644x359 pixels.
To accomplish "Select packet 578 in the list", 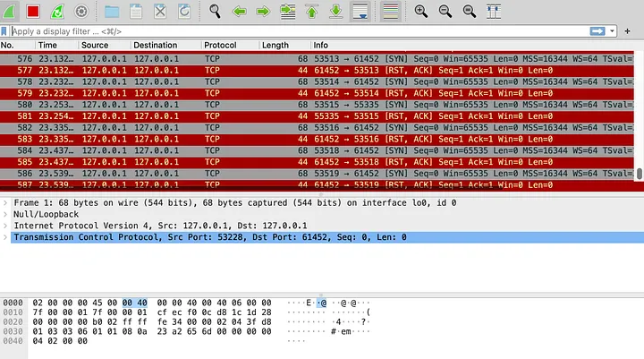I will (x=317, y=81).
